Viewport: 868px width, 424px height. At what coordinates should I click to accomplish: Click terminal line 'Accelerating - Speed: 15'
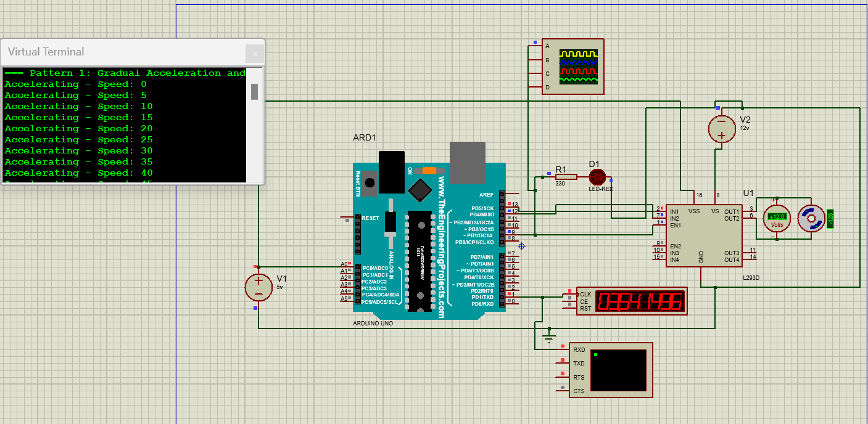(x=79, y=118)
